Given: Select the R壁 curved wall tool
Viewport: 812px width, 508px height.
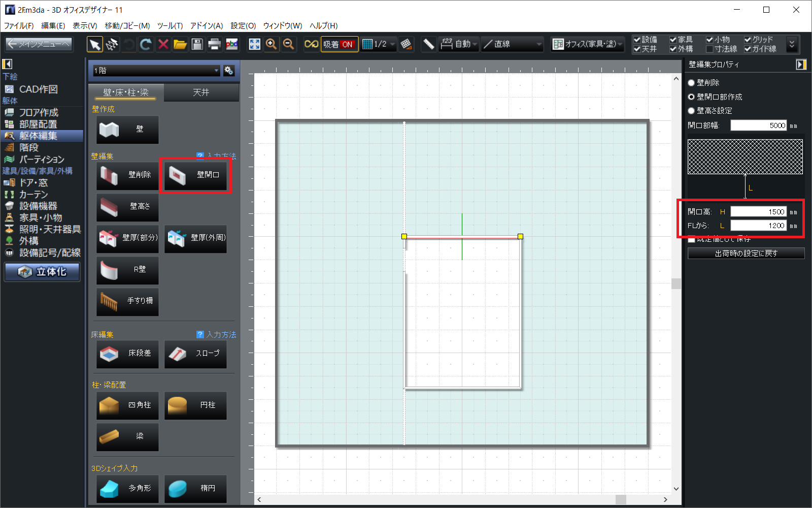Looking at the screenshot, I should pos(127,269).
